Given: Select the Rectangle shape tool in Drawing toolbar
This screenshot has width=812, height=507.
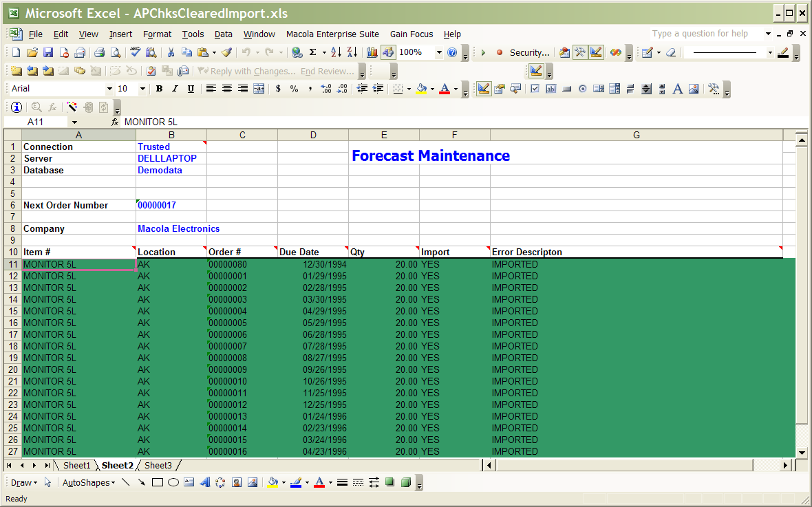Looking at the screenshot, I should pyautogui.click(x=158, y=482).
